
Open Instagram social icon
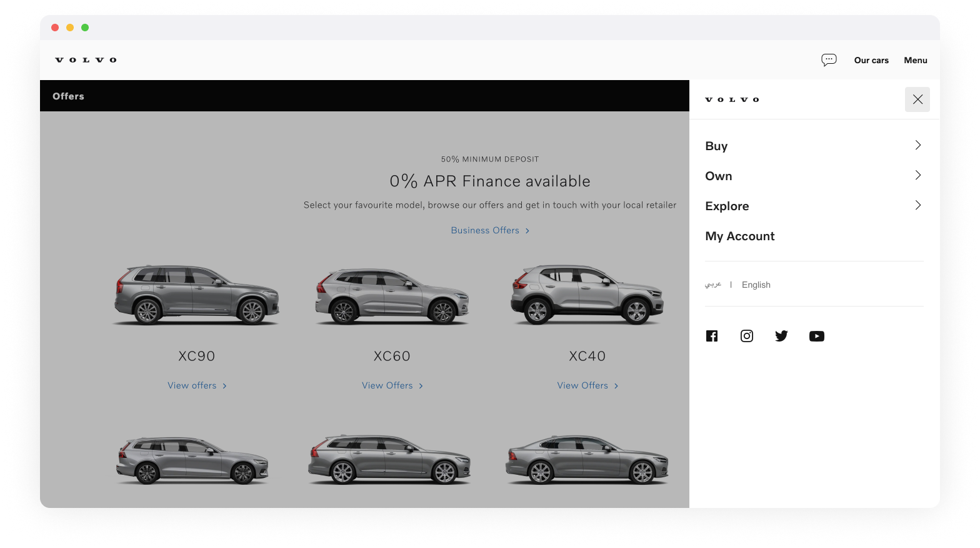747,336
